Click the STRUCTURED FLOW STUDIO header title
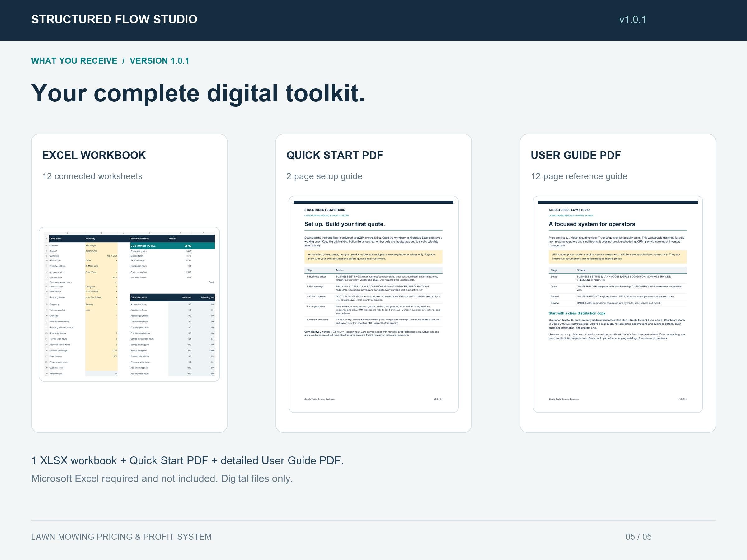Viewport: 747px width, 560px height. [114, 19]
